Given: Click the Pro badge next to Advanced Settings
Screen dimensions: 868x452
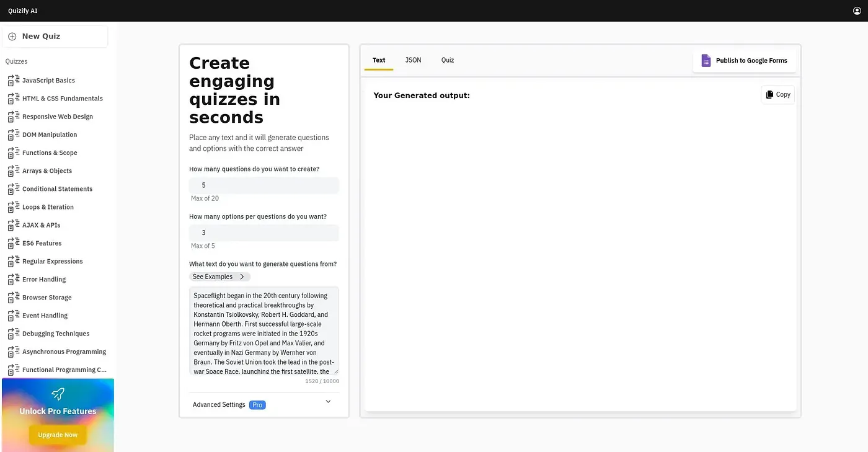Looking at the screenshot, I should tap(257, 405).
